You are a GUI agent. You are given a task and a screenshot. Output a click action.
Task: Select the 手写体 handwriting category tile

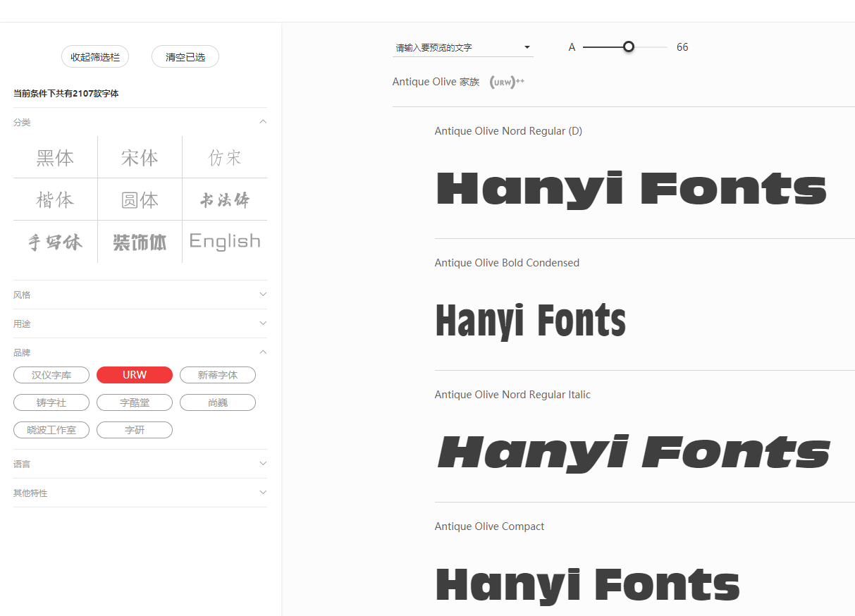[x=55, y=242]
